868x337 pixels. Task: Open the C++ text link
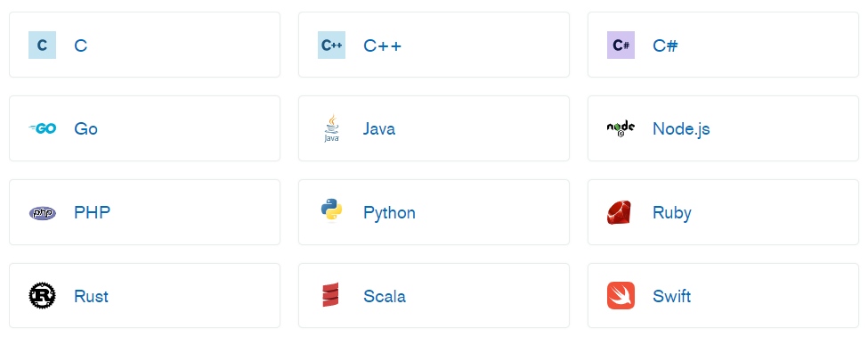click(x=383, y=45)
